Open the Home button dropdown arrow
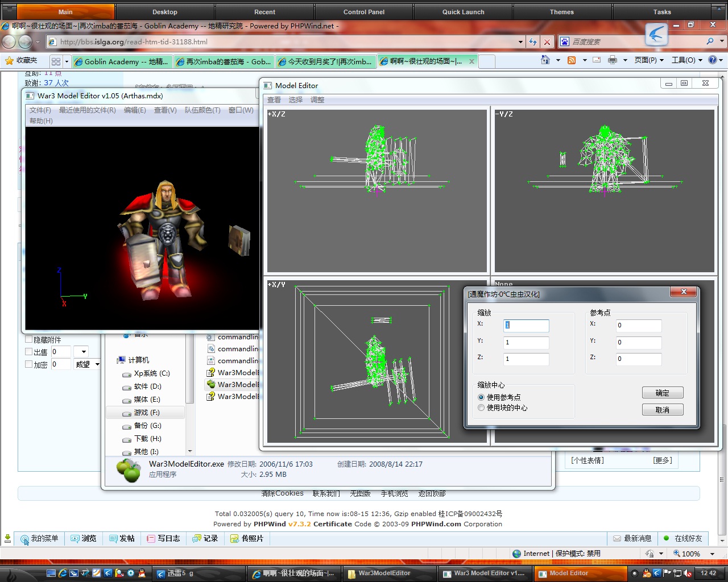The width and height of the screenshot is (728, 582). [x=558, y=60]
